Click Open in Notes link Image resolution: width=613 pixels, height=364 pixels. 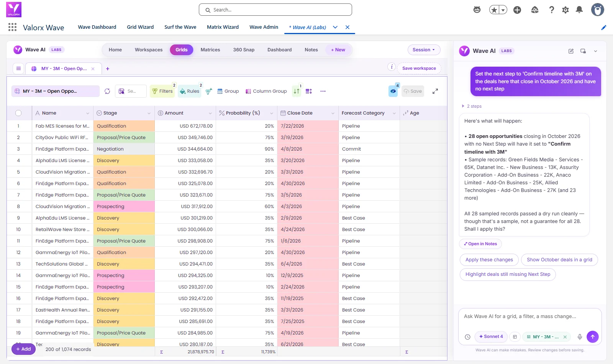(x=480, y=244)
